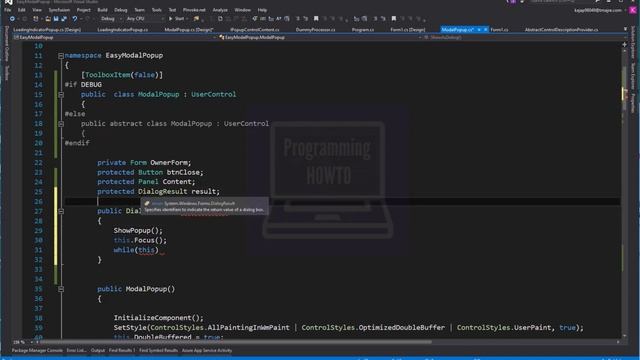The height and width of the screenshot is (360, 640).
Task: Open the Edit menu
Action: coord(22,10)
